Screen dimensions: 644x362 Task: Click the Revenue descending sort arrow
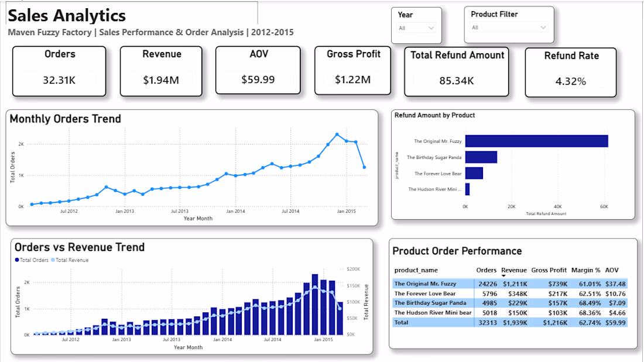(503, 276)
